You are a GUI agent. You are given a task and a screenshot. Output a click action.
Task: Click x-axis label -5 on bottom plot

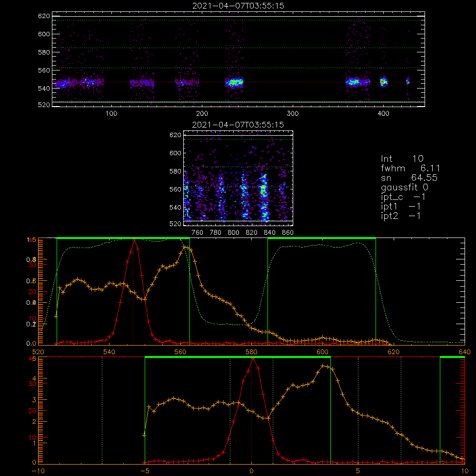pos(145,471)
